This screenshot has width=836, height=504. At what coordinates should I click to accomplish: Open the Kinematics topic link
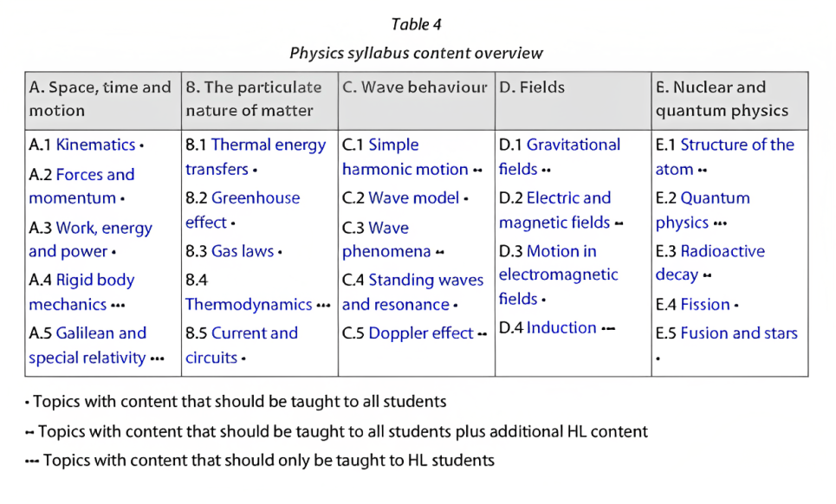pyautogui.click(x=95, y=145)
